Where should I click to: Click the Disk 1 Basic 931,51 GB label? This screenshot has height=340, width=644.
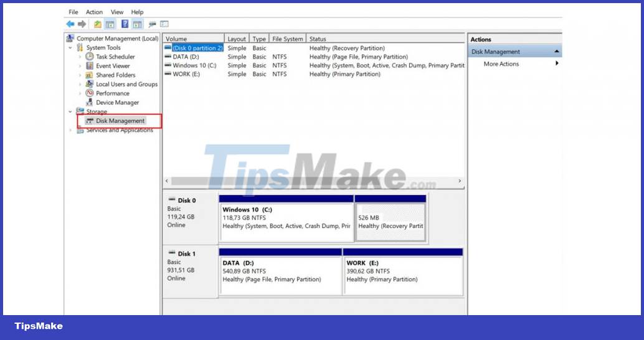(x=190, y=272)
